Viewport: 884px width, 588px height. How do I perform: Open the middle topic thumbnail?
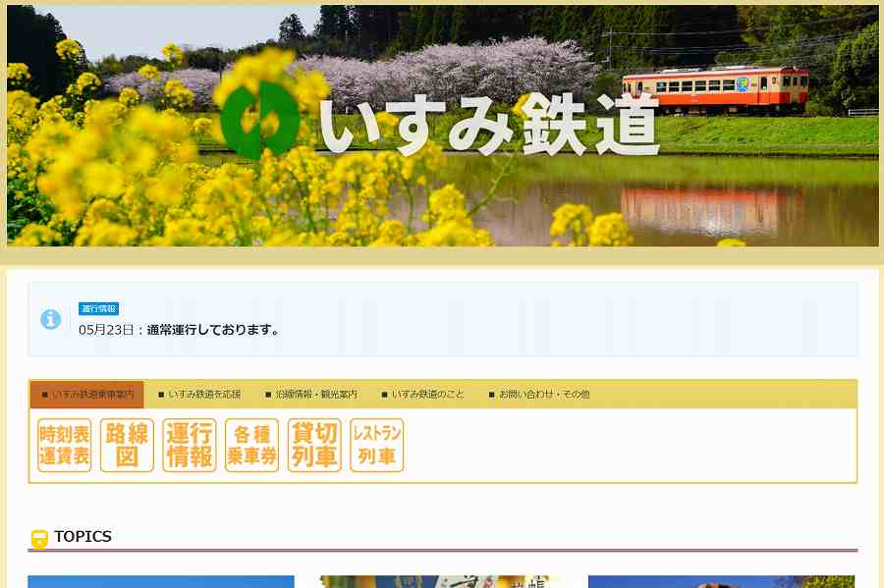coord(441,582)
